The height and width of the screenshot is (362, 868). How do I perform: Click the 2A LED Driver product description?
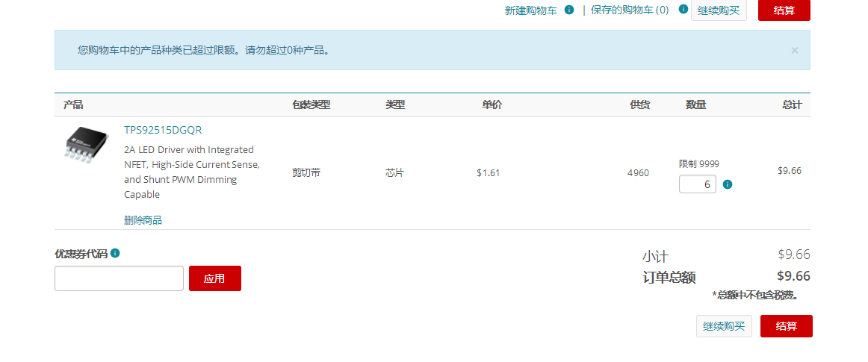point(192,172)
